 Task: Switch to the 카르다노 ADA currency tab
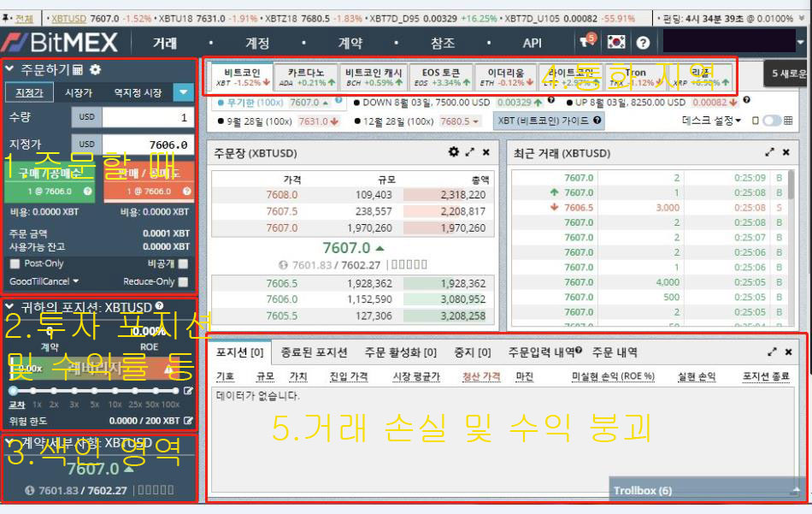coord(306,77)
